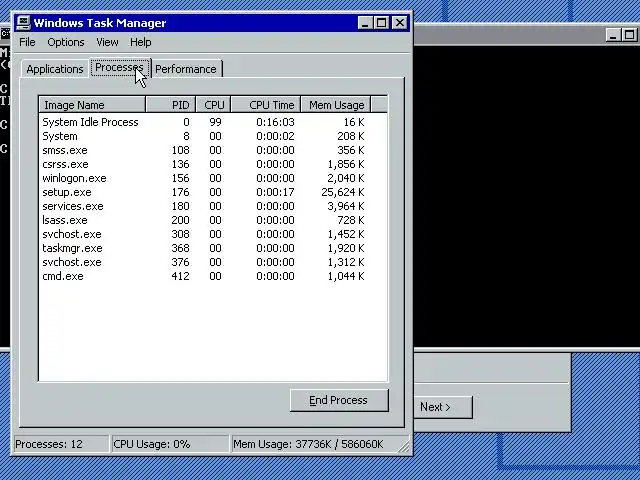Open the View menu

[x=107, y=42]
